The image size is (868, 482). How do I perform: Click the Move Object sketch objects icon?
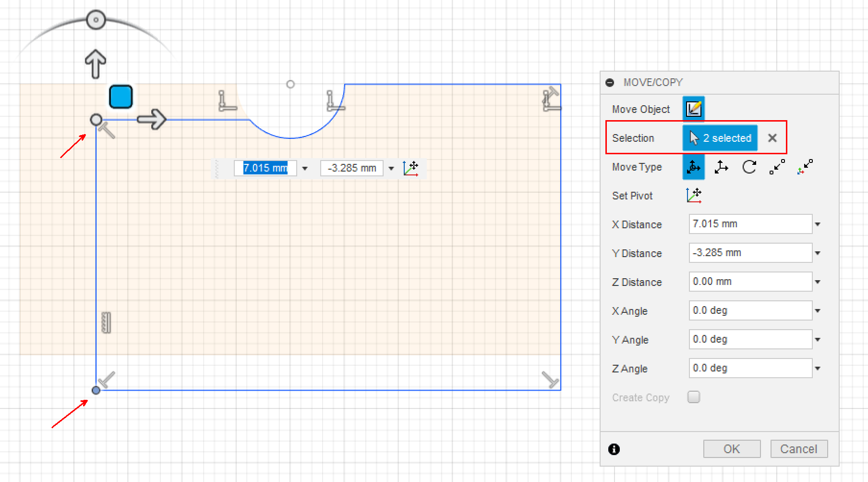pyautogui.click(x=693, y=109)
